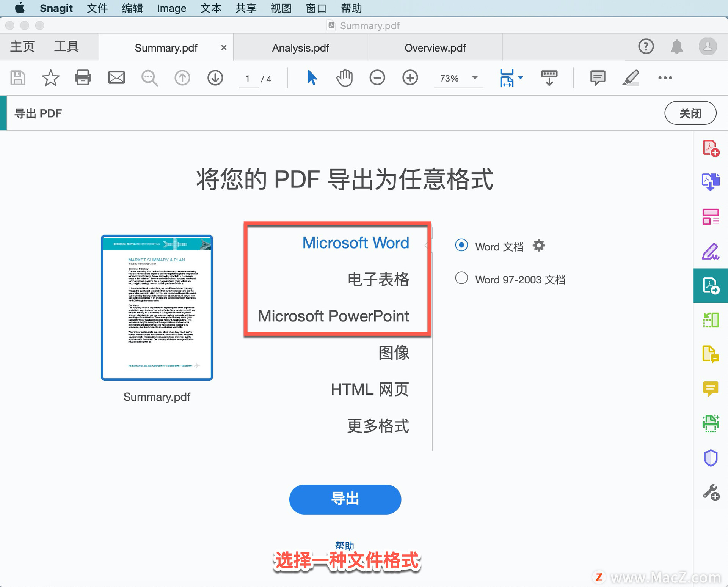Viewport: 728px width, 587px height.
Task: Send file via email envelope icon
Action: point(116,78)
